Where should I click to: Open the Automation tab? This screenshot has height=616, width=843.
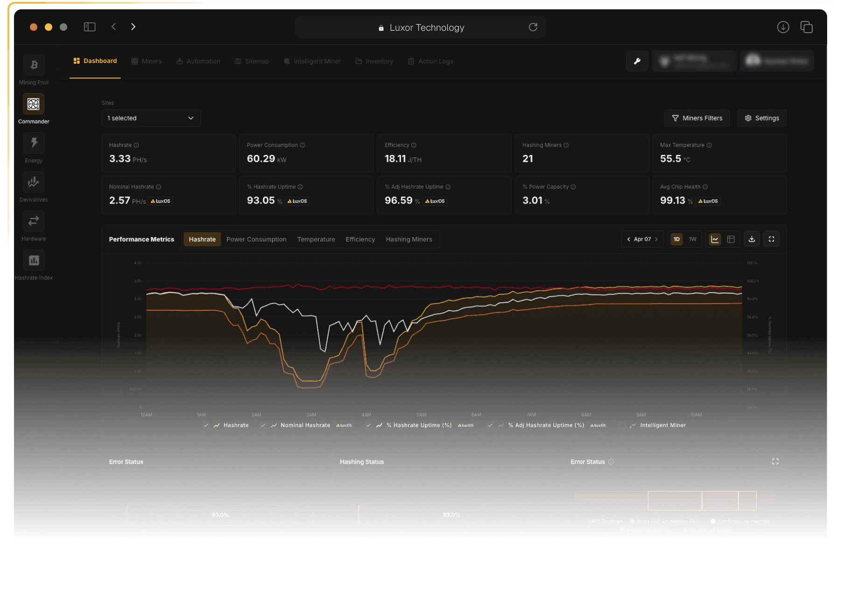click(198, 62)
